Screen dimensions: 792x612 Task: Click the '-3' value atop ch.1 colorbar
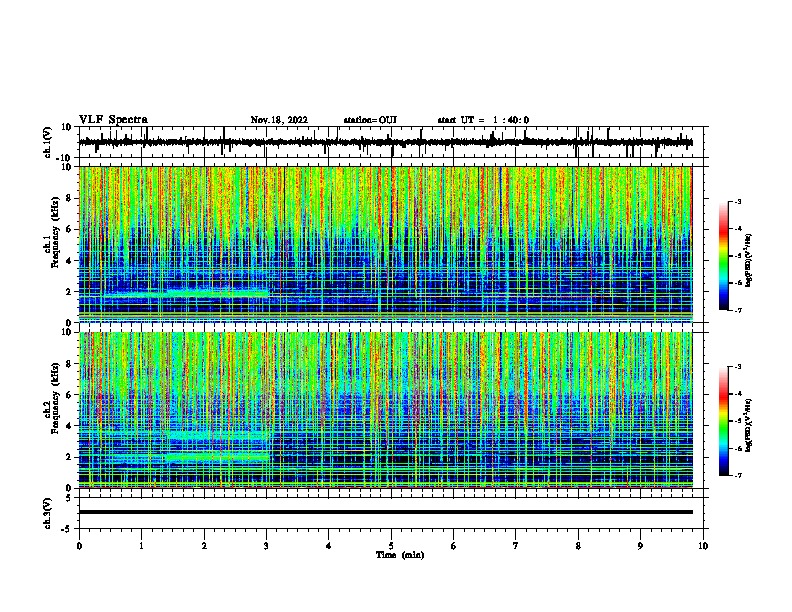(737, 201)
